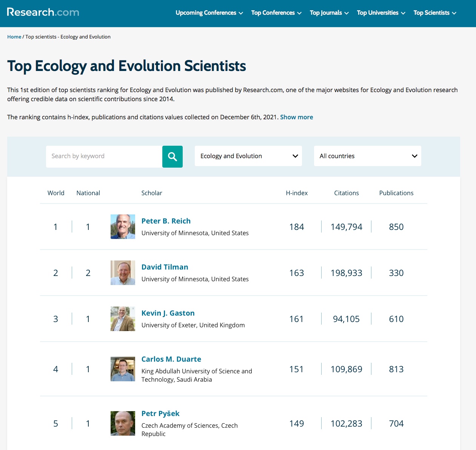Viewport: 476px width, 450px height.
Task: Click the Search by keyword field
Action: [x=104, y=156]
